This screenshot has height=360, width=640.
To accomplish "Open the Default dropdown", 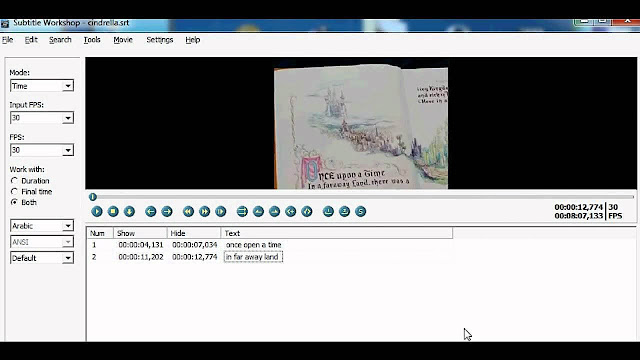I will pyautogui.click(x=42, y=258).
